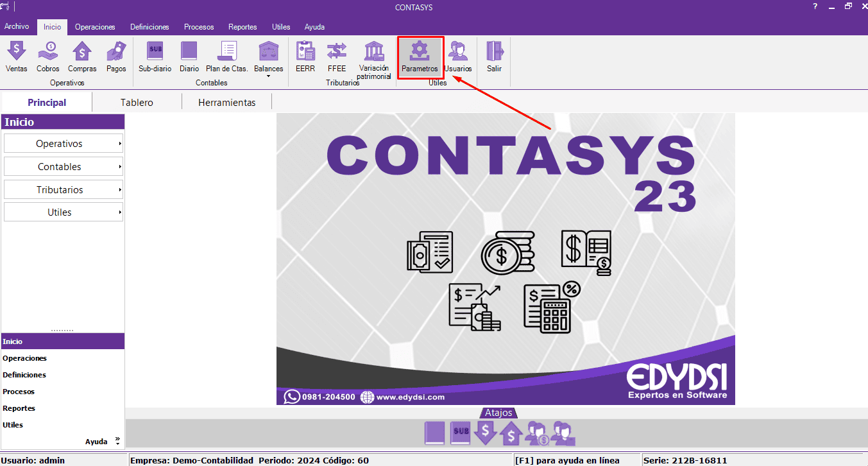Select Inicio in the navigation pane list
This screenshot has height=466, width=868.
[x=62, y=341]
